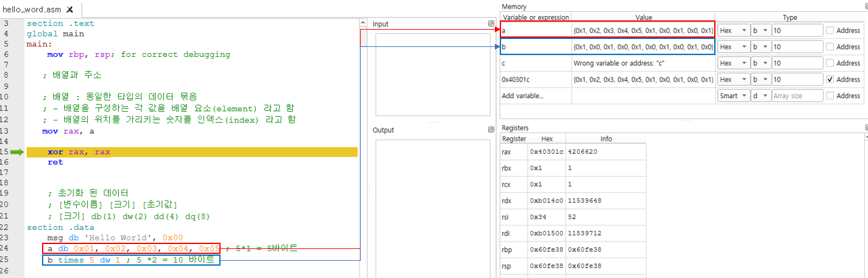Click the debug arrow marker at line 15

[17, 152]
